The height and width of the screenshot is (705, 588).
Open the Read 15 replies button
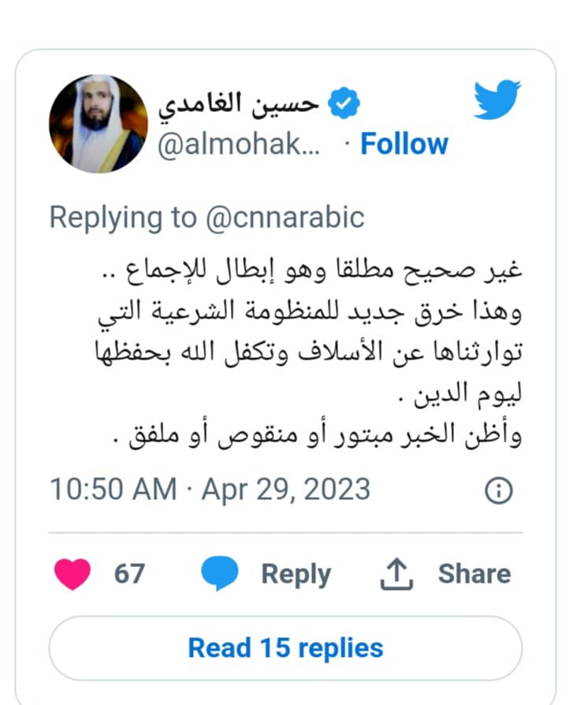[285, 648]
